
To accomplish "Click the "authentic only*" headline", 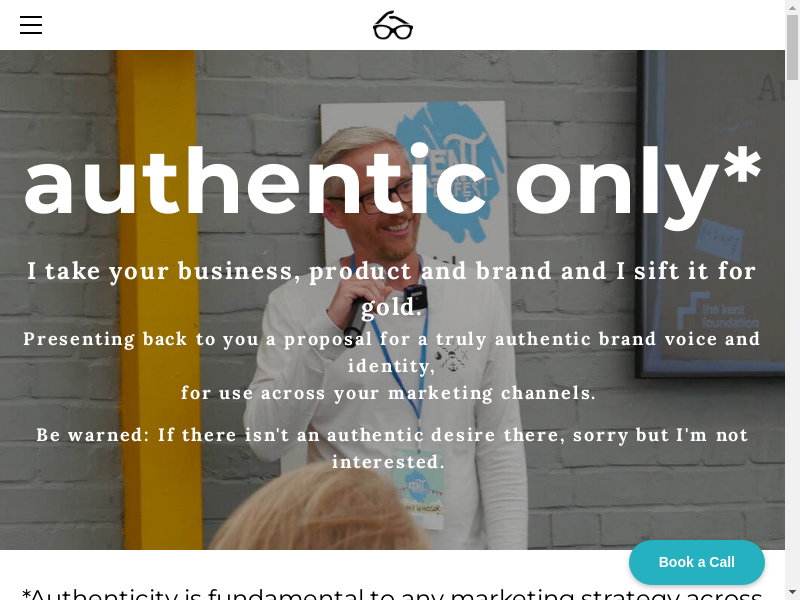I will (x=392, y=182).
